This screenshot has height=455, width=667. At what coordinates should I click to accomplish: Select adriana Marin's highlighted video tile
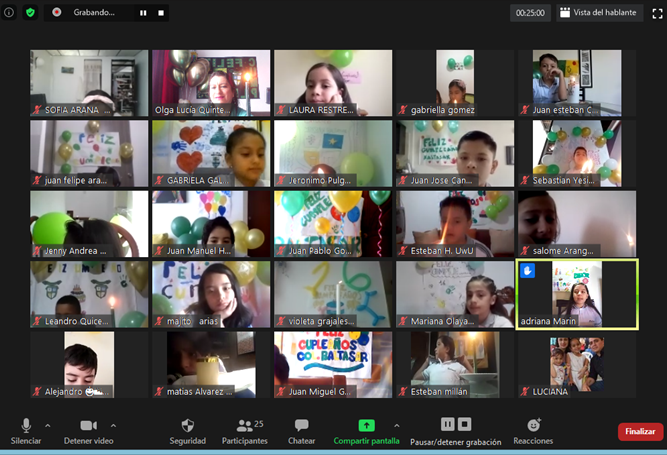point(576,294)
